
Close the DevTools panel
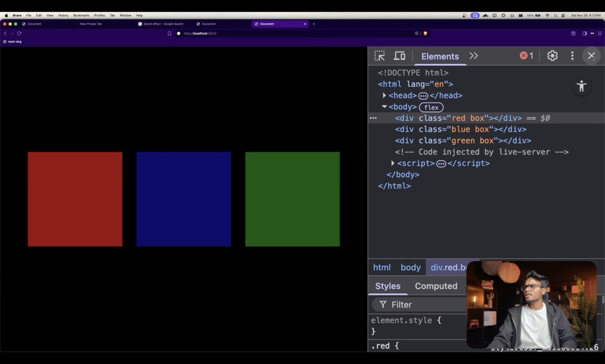(x=591, y=56)
